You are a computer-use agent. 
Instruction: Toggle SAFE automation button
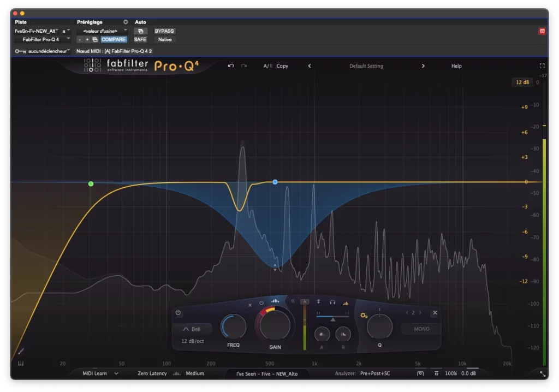point(140,40)
